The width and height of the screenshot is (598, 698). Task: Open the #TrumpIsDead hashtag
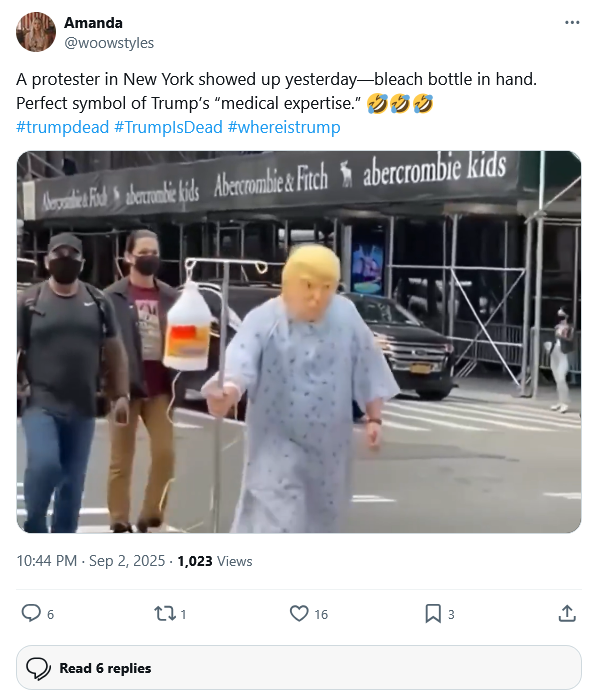click(x=168, y=127)
